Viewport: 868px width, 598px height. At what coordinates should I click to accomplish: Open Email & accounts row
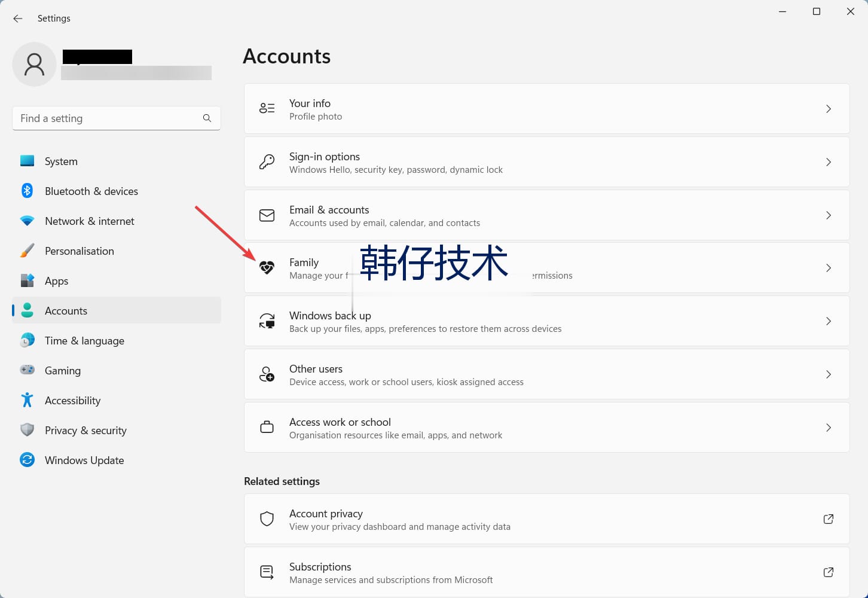coord(547,215)
